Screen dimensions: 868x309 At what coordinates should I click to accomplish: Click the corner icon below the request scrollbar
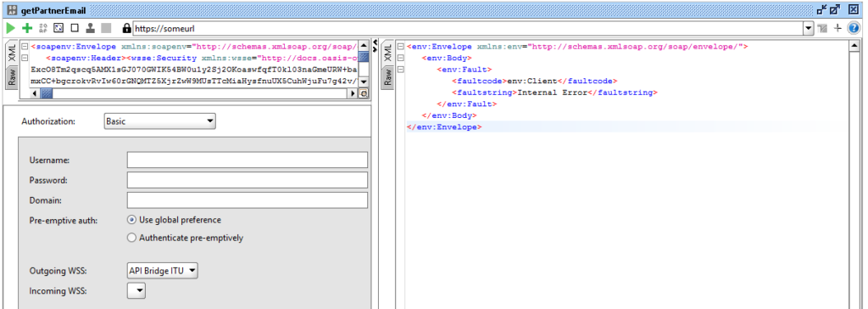[x=364, y=93]
